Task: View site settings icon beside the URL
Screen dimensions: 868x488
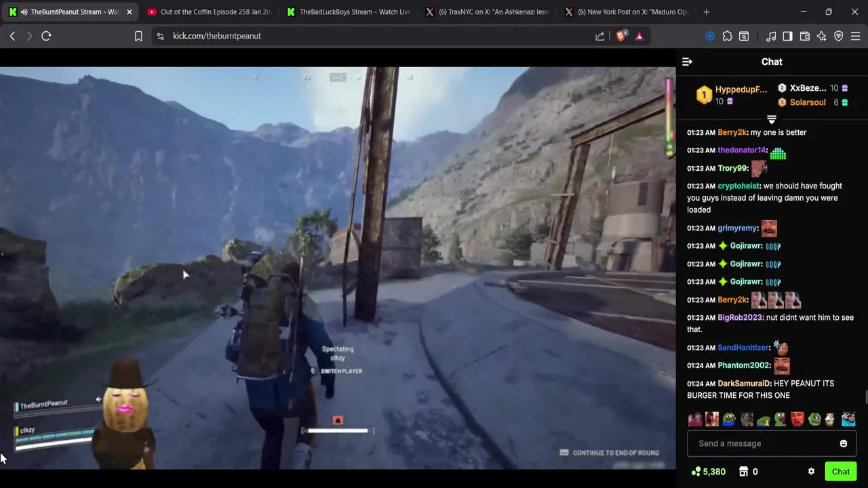Action: pyautogui.click(x=160, y=36)
